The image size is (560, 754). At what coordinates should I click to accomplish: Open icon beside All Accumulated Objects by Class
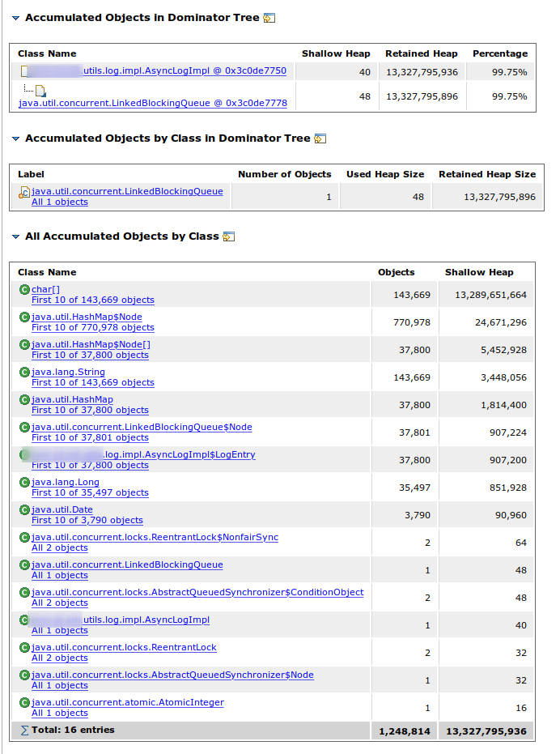[x=229, y=236]
